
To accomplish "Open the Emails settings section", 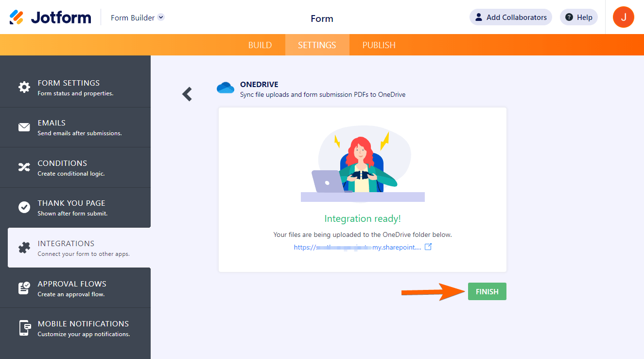I will click(75, 127).
